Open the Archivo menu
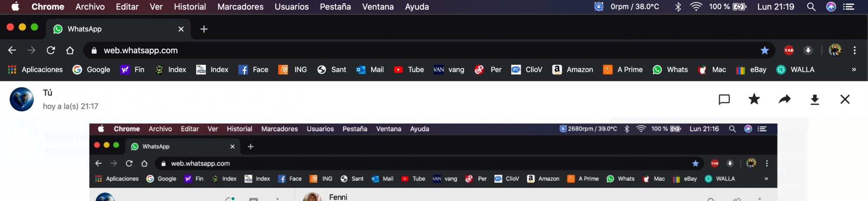Viewport: 868px width, 201px height. click(x=90, y=7)
